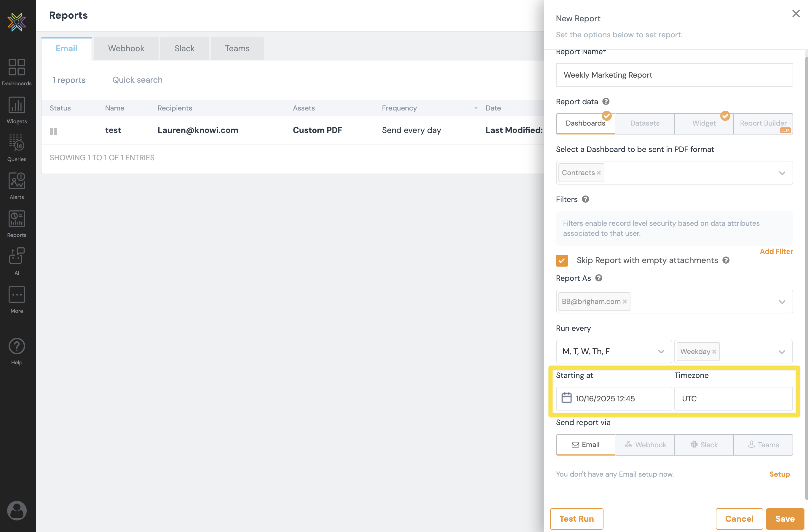Click the Add Filter link
Viewport: 808px width, 532px height.
tap(776, 251)
